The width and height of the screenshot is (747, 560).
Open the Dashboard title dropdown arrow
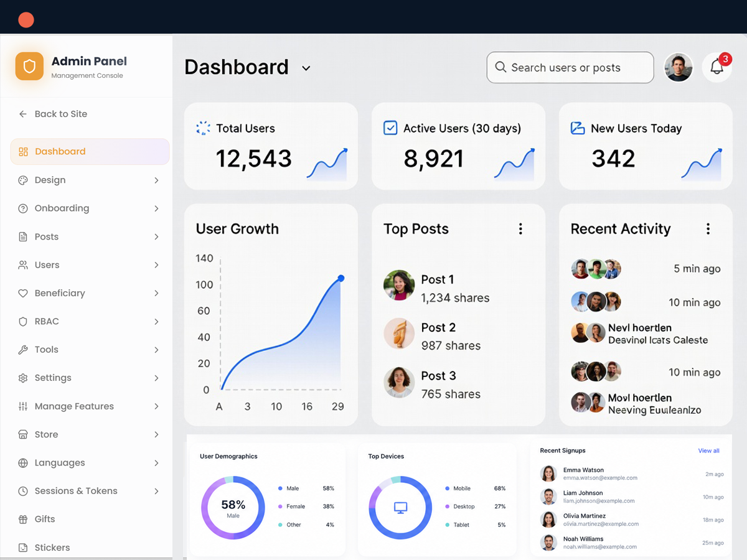(306, 68)
